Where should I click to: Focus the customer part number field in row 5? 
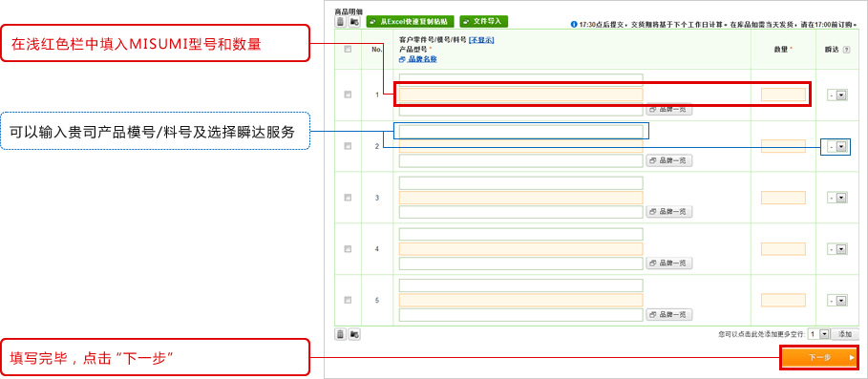[521, 285]
